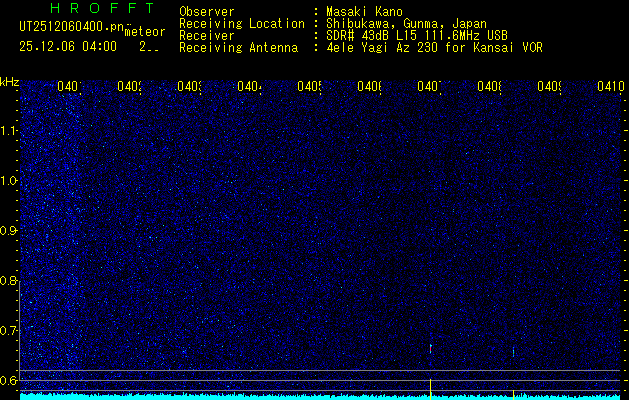Screen dimensions: 629x400
Task: Click the Observer label
Action: [207, 12]
